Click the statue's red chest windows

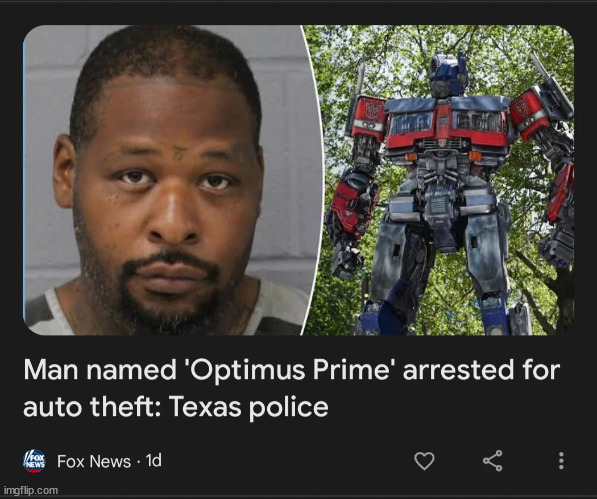[448, 123]
